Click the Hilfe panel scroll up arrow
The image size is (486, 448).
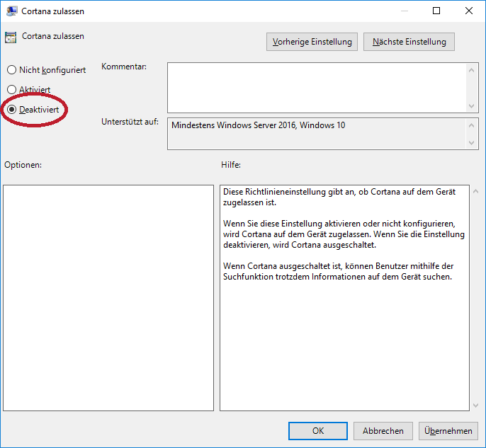[x=476, y=191]
